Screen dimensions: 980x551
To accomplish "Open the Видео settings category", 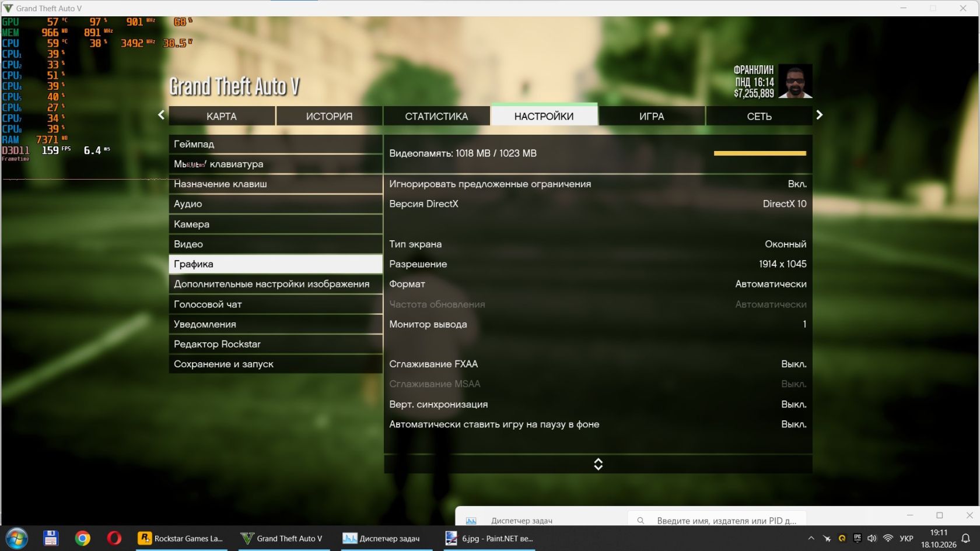I will [275, 244].
